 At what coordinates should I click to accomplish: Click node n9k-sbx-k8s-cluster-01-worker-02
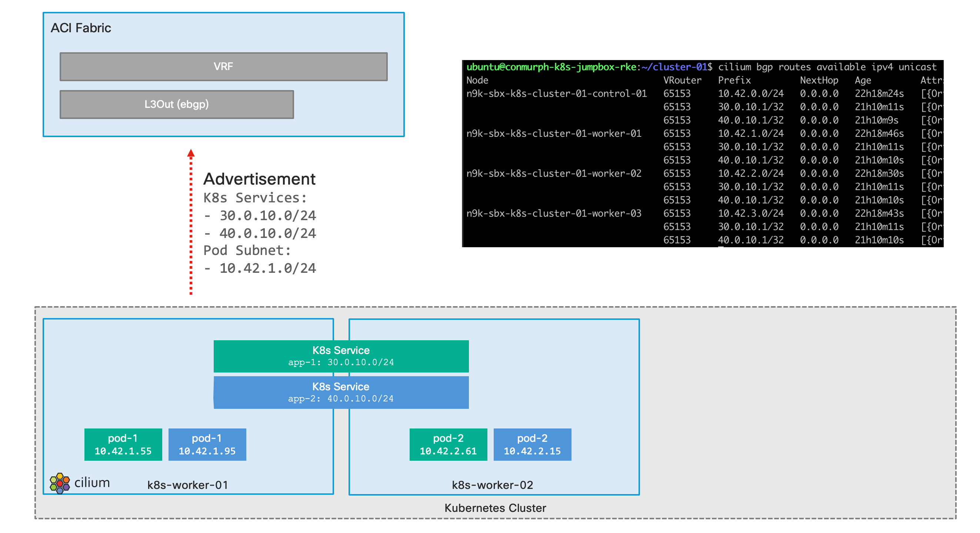click(554, 173)
